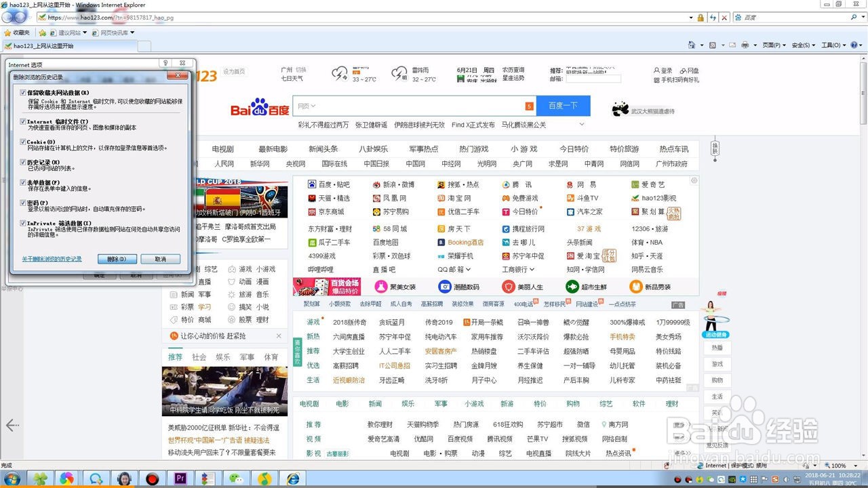Open the 网页 search type dropdown
The width and height of the screenshot is (868, 488).
click(307, 106)
